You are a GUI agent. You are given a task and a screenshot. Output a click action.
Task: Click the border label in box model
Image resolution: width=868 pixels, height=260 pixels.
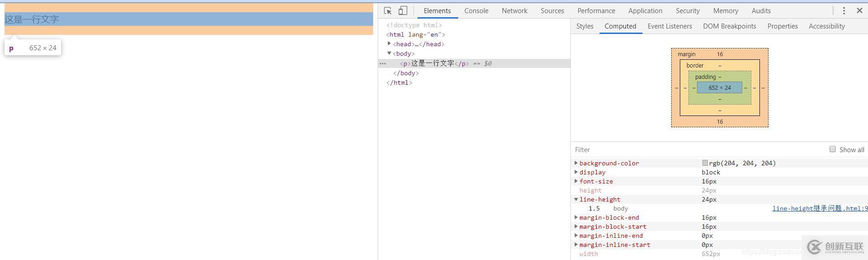tap(695, 65)
